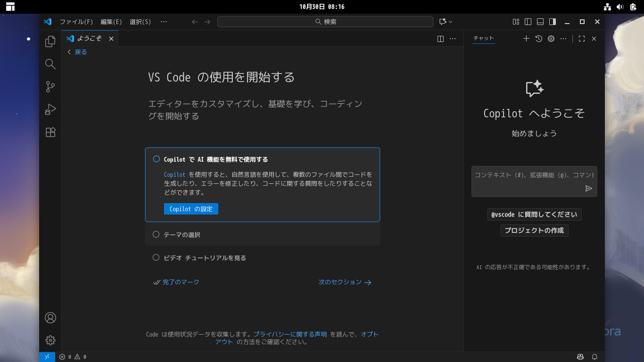Click the blue Copilot link in the step description
Viewport: 644px width, 362px height.
(x=175, y=175)
